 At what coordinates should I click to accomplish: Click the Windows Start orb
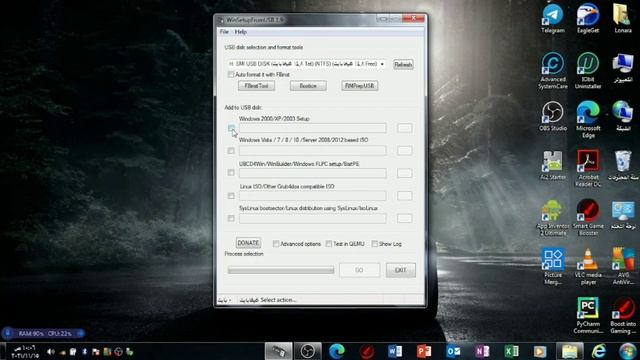point(628,351)
